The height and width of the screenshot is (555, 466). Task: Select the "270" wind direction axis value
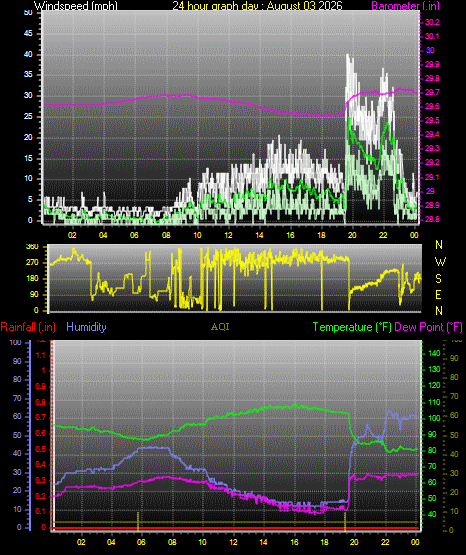click(32, 263)
